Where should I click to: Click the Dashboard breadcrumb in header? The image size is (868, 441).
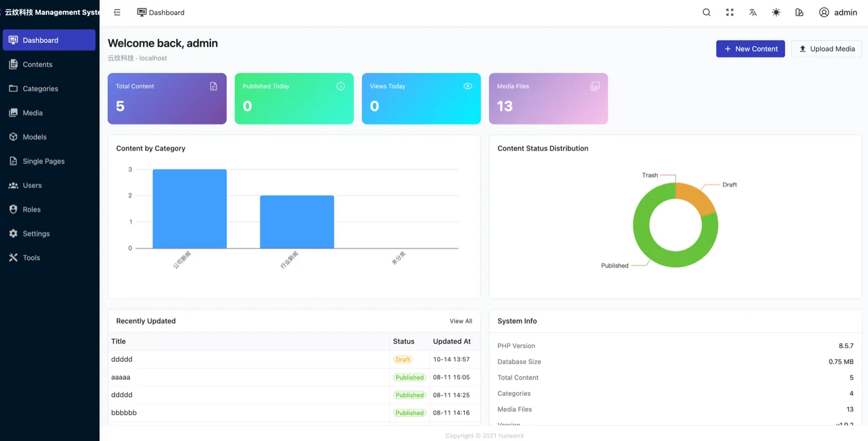pos(161,12)
